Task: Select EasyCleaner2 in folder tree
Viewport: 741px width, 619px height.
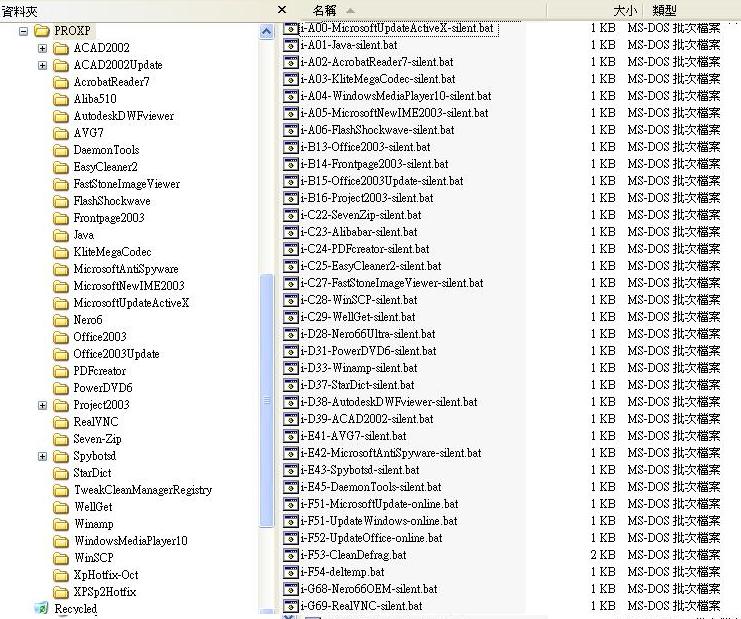Action: pyautogui.click(x=105, y=167)
